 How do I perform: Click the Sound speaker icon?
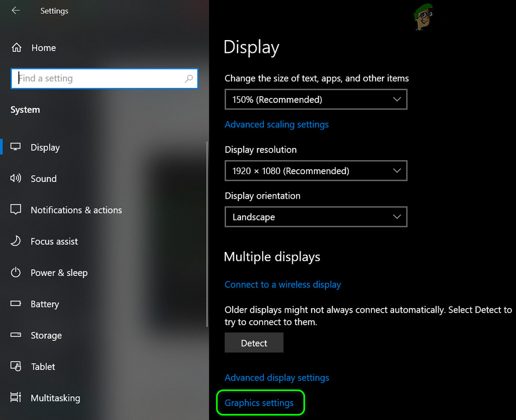[16, 178]
